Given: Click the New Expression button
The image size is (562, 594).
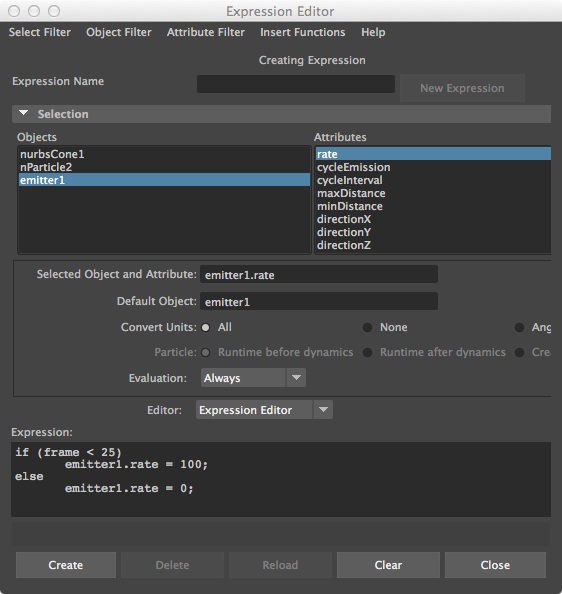Looking at the screenshot, I should coord(462,88).
